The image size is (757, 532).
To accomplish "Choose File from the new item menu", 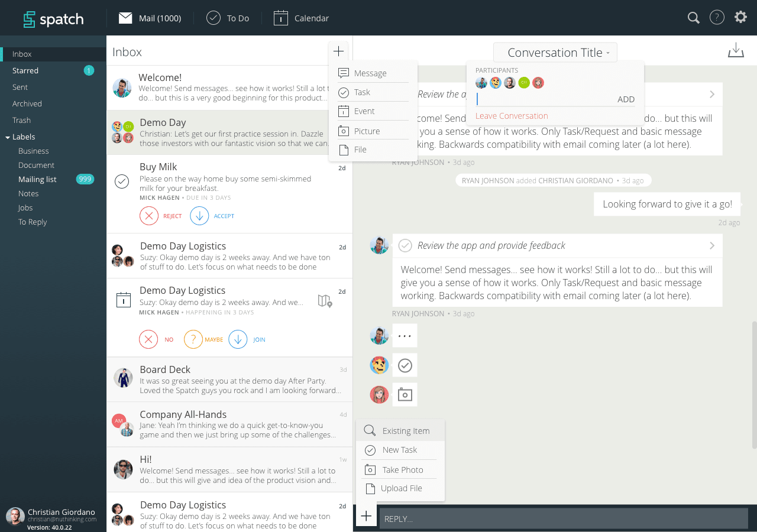I will point(373,150).
